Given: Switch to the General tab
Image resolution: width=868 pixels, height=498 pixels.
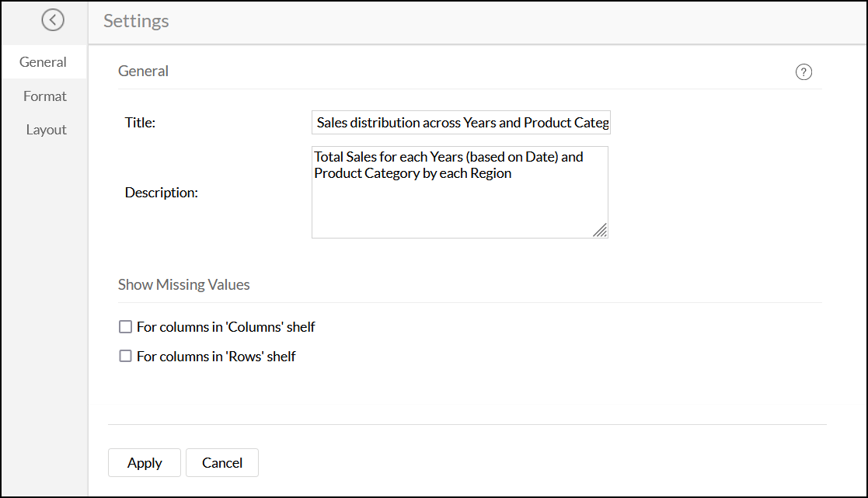Looking at the screenshot, I should coord(44,62).
